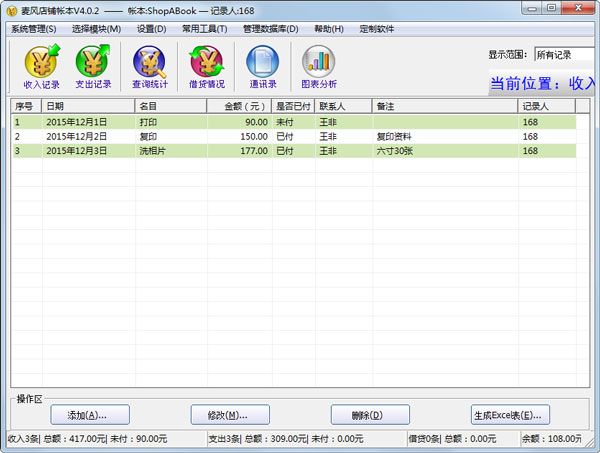Screen dimensions: 600x453
Task: Click the 删除(D) button
Action: point(370,415)
